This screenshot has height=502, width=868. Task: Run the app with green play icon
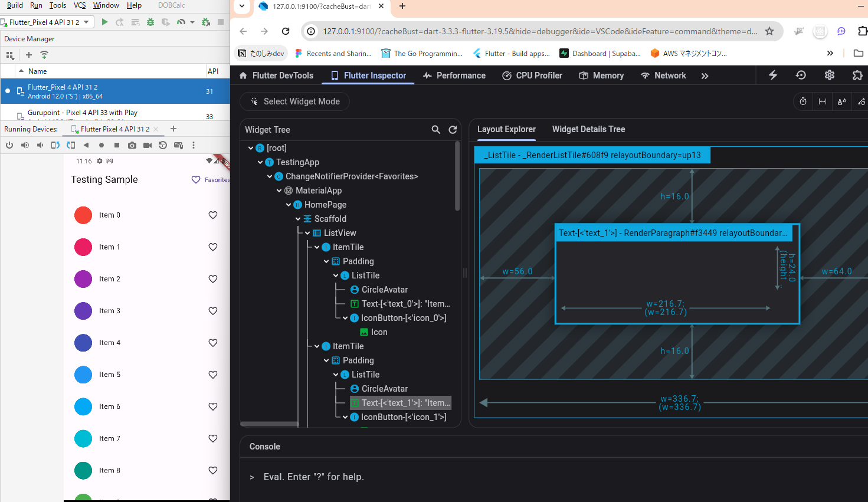[x=104, y=22]
